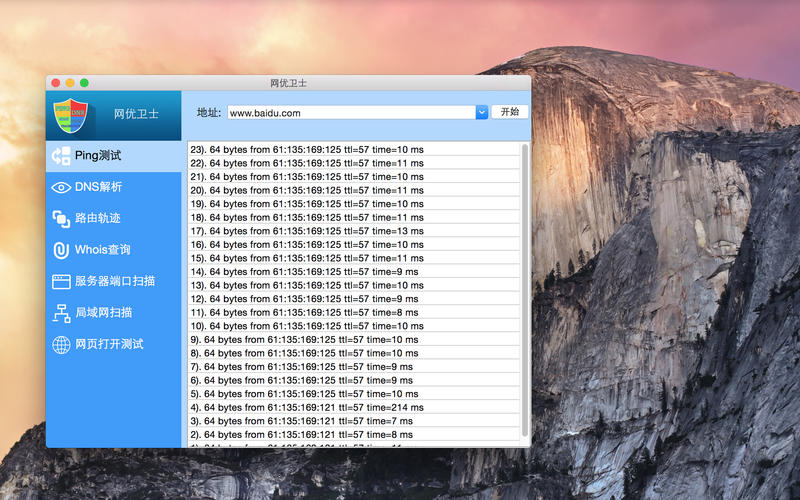800x500 pixels.
Task: Click the Ping测试 sidebar icon
Action: click(x=61, y=156)
